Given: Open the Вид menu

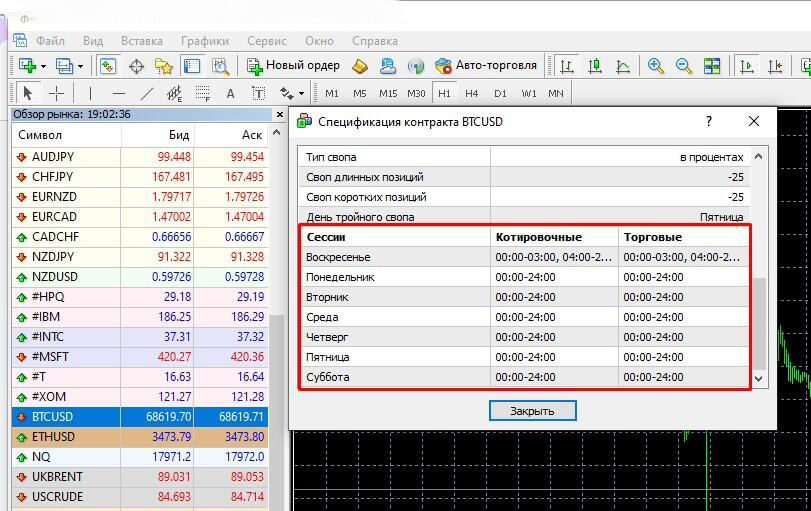Looking at the screenshot, I should (93, 41).
